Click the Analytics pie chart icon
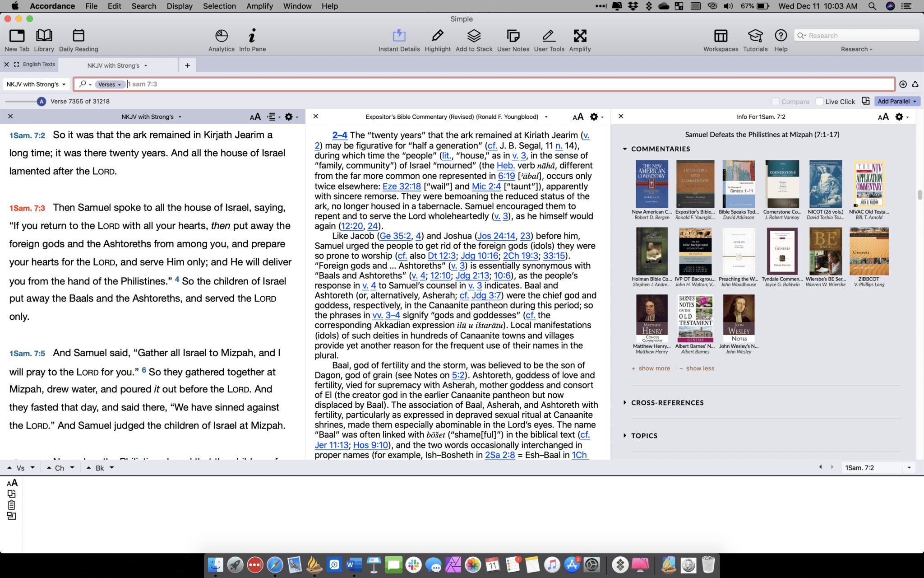Image resolution: width=924 pixels, height=578 pixels. tap(221, 36)
